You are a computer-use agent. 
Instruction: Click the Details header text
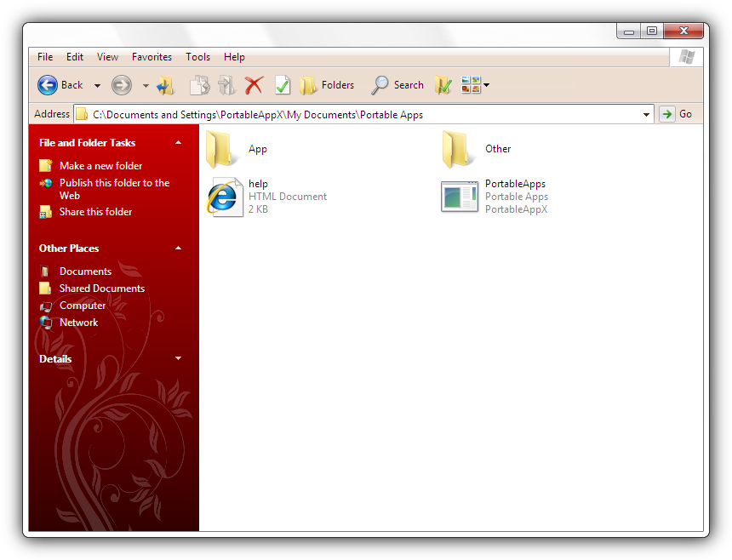(55, 359)
